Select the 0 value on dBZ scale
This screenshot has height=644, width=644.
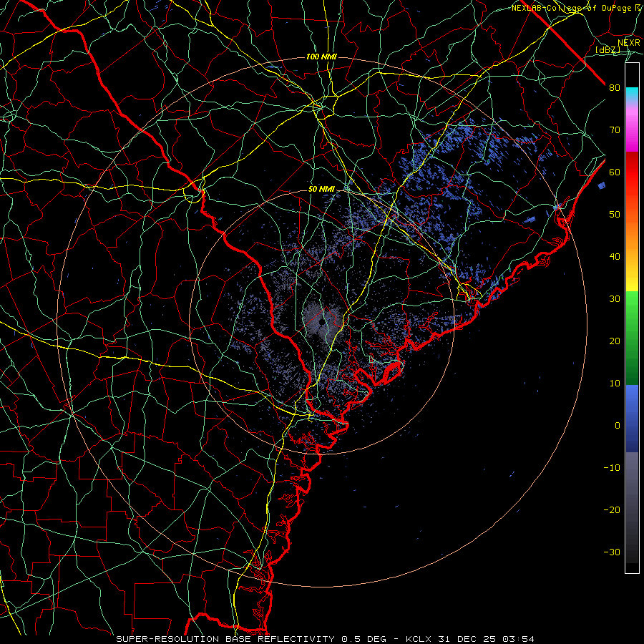618,425
